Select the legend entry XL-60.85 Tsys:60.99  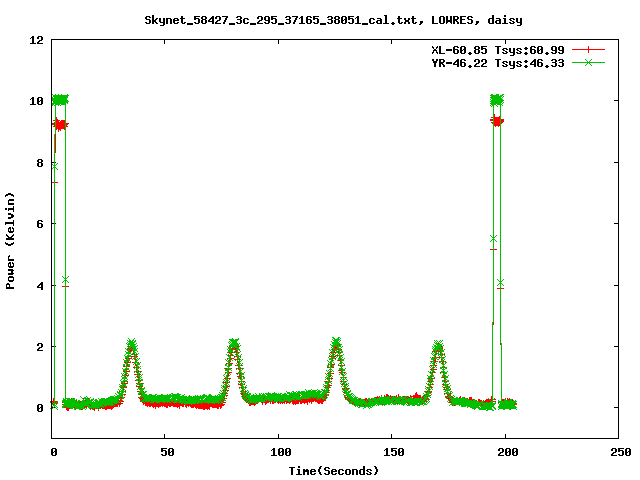498,50
